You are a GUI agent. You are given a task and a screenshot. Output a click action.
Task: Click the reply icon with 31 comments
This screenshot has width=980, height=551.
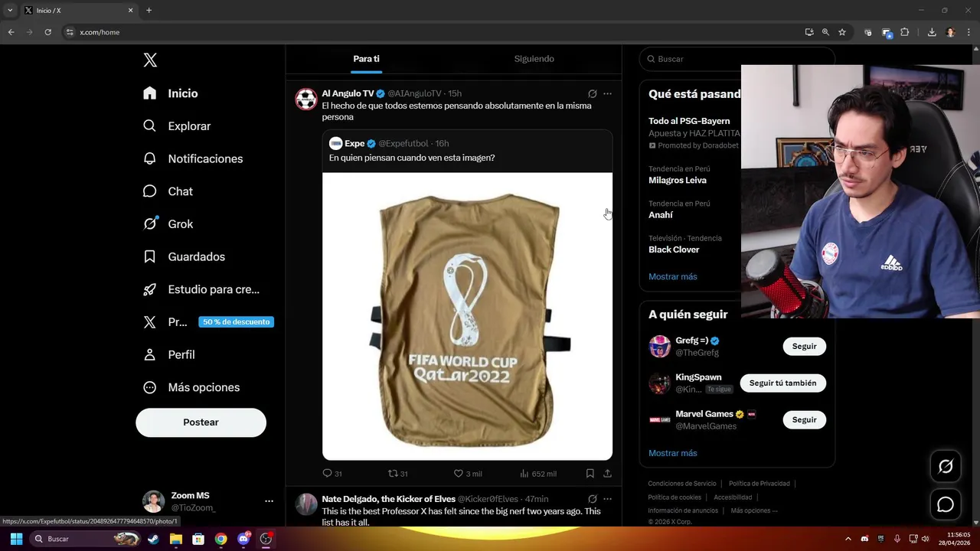click(x=327, y=474)
